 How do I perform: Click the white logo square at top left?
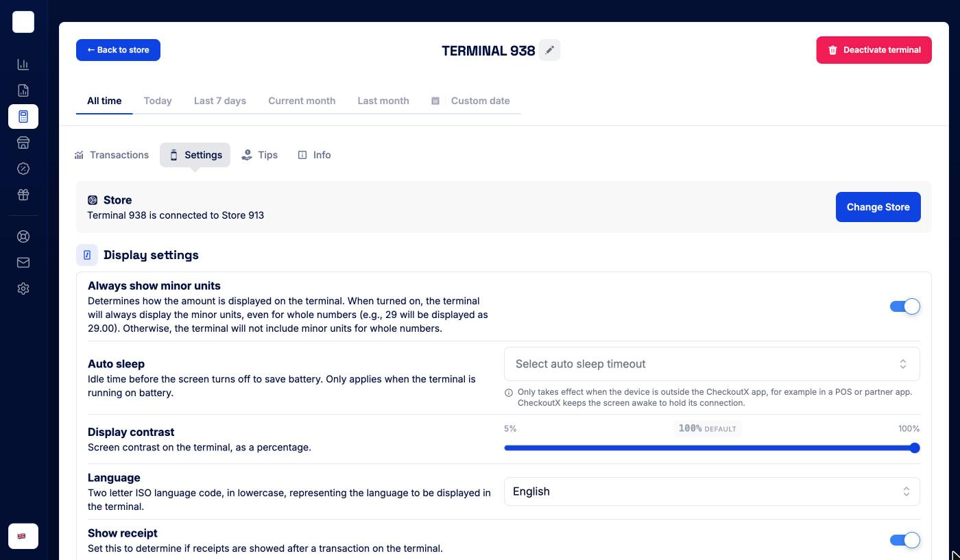(23, 22)
